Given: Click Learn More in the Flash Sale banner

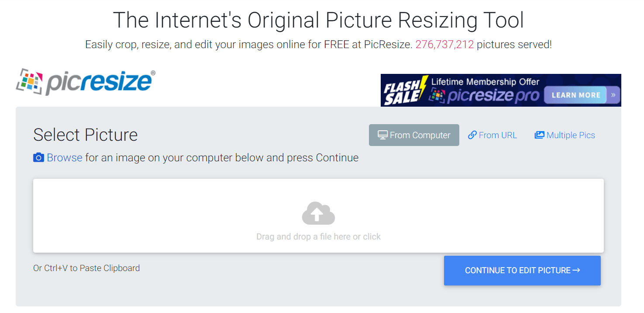Looking at the screenshot, I should tap(575, 95).
